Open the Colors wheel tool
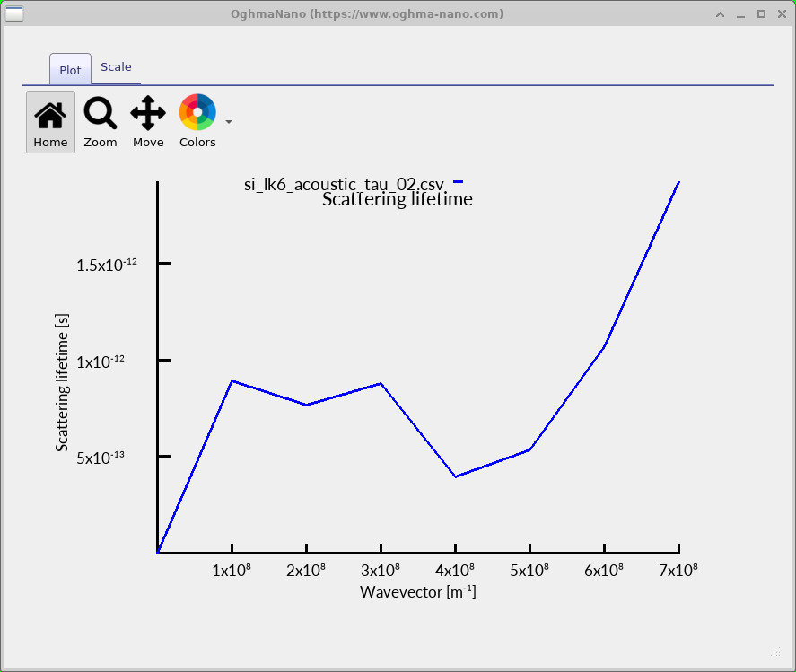796x672 pixels. [197, 122]
